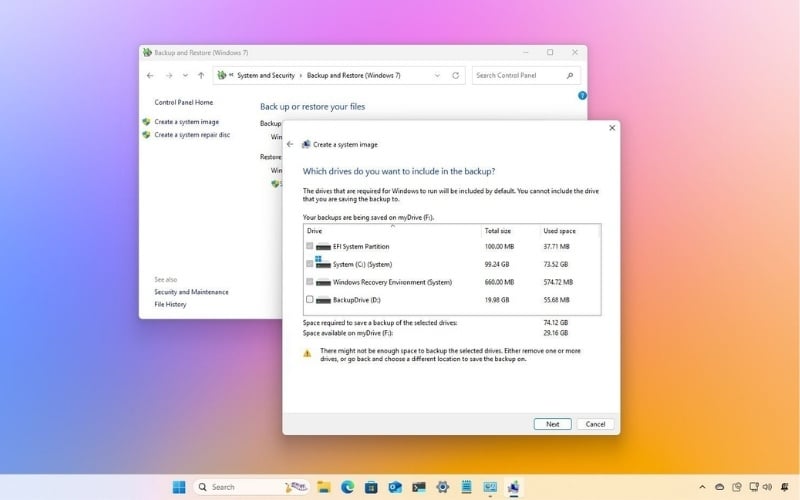Open the Windows Start menu

point(179,487)
